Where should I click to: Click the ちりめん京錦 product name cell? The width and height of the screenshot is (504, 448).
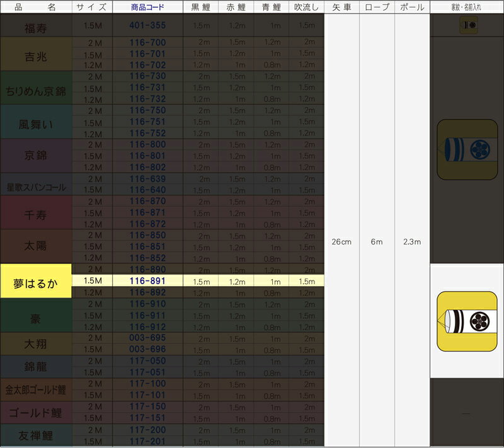(36, 88)
